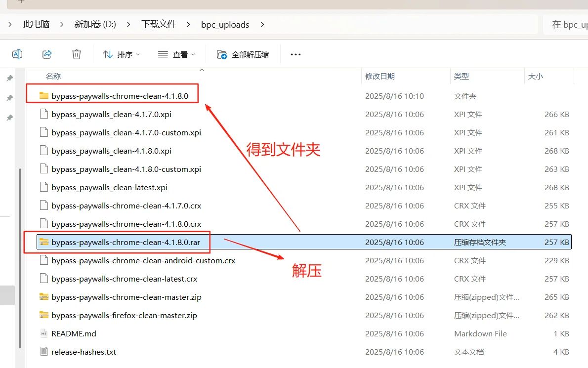Sort files by the 名称 column header
The width and height of the screenshot is (588, 368).
coord(53,76)
